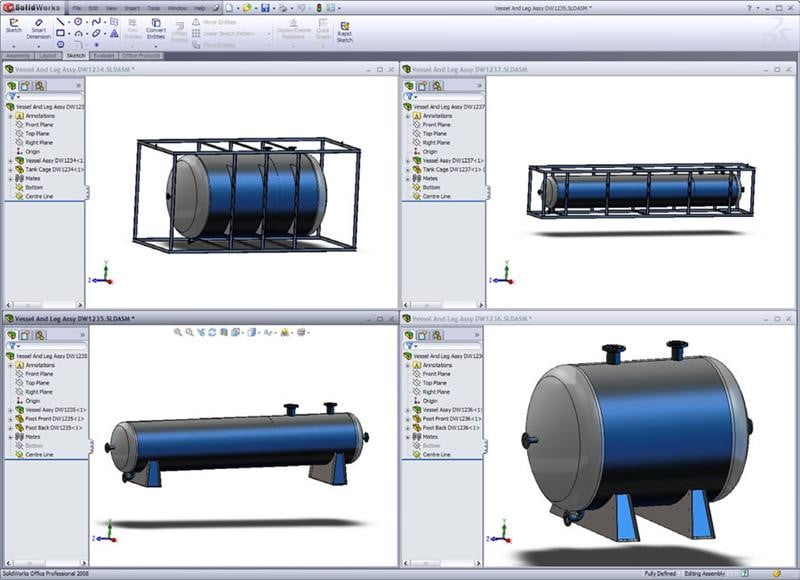This screenshot has height=580, width=800.
Task: Expand the Annotations folder in feature tree
Action: tap(10, 117)
